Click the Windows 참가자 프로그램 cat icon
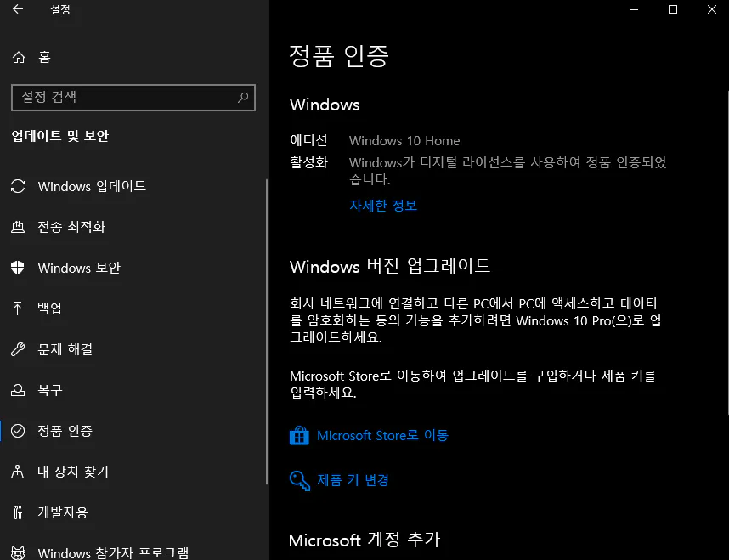 coord(18,552)
